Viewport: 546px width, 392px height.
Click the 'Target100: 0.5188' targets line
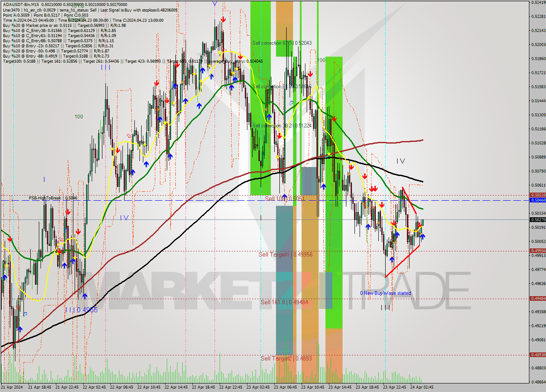132,61
